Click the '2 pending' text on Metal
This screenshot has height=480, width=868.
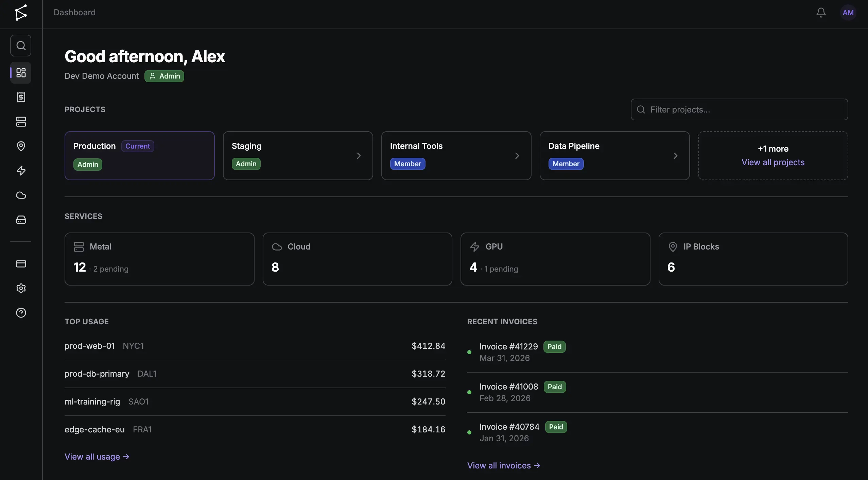[x=111, y=269]
